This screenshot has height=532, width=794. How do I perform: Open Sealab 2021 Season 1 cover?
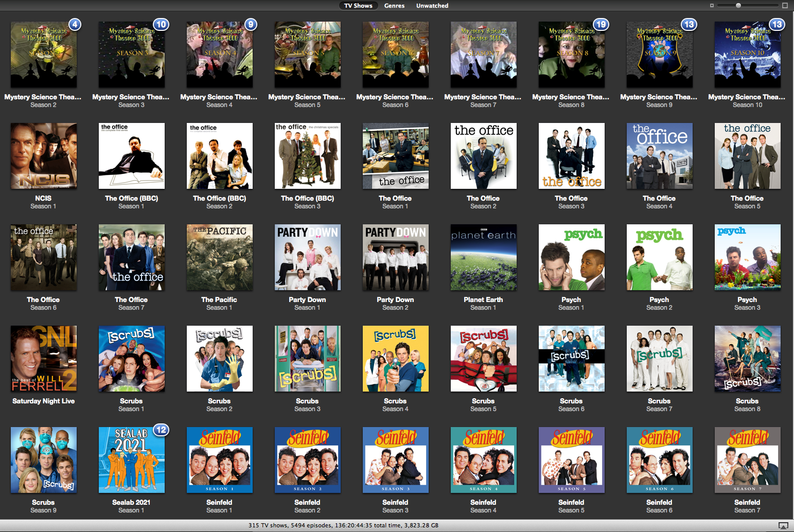click(132, 460)
